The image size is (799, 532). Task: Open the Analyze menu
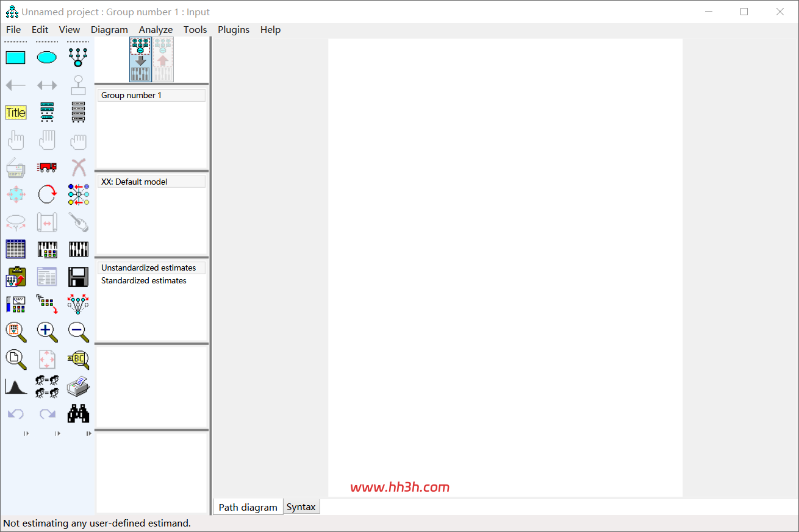coord(156,30)
